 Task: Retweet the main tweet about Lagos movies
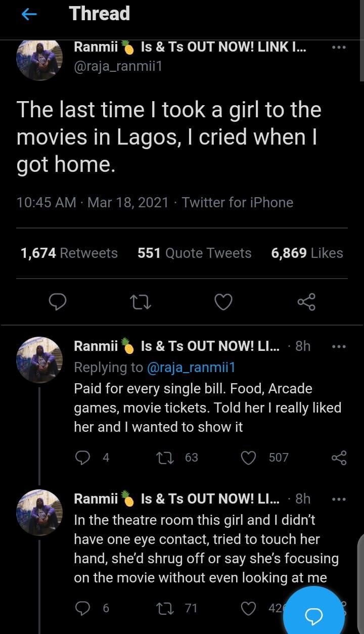coord(141,302)
